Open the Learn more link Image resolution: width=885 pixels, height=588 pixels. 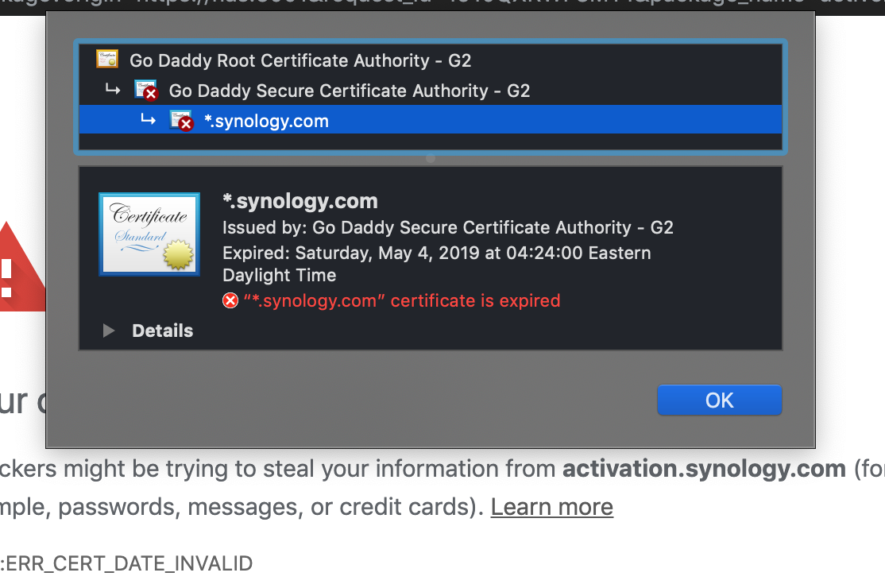coord(551,506)
